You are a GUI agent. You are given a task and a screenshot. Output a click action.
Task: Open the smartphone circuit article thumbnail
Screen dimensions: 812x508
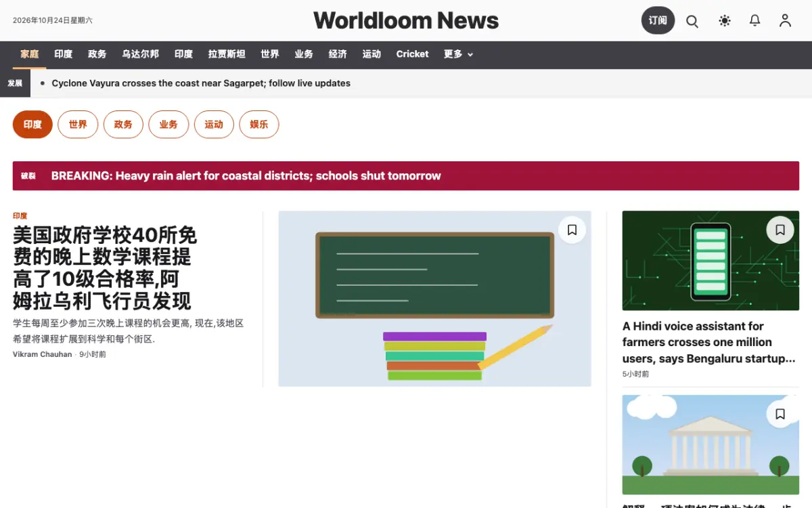[x=710, y=261]
